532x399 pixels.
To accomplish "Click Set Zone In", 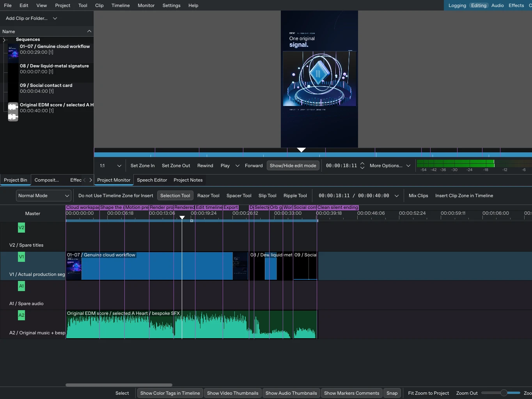I will [x=142, y=166].
